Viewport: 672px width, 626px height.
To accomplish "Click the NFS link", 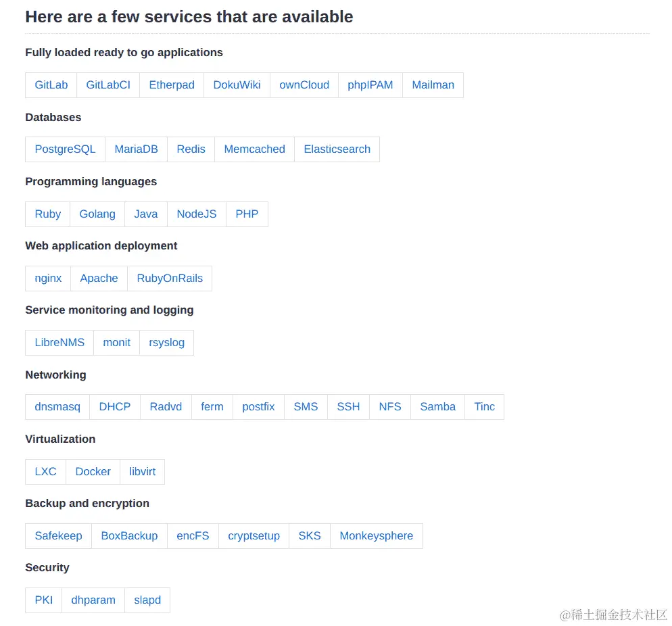I will [390, 407].
